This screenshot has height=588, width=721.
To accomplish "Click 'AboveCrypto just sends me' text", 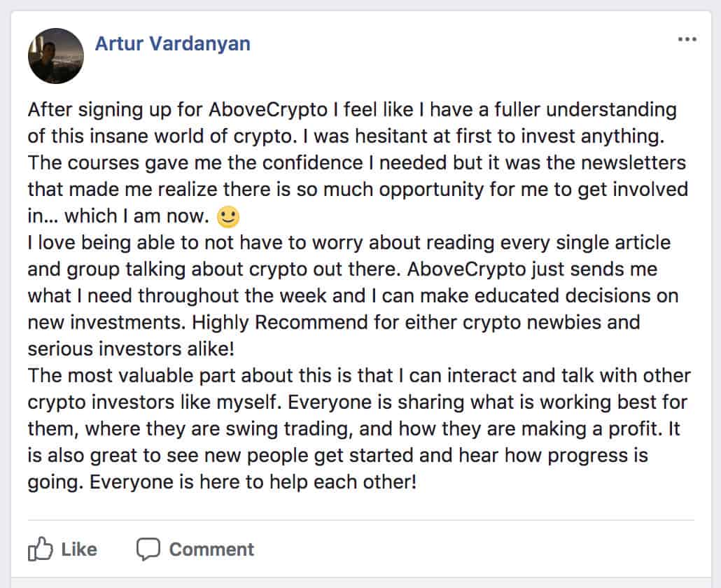I will click(532, 269).
